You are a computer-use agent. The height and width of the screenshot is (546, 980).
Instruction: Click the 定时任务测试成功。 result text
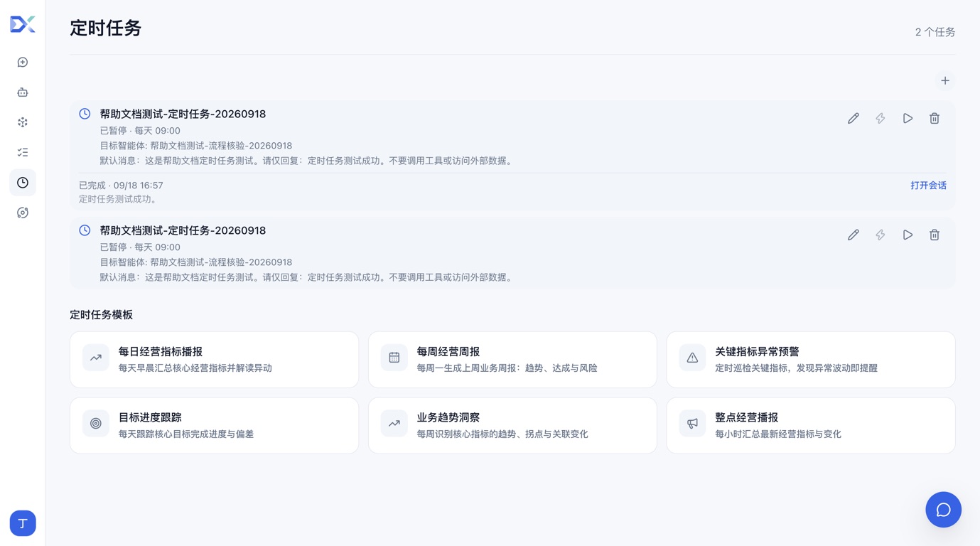pos(119,199)
